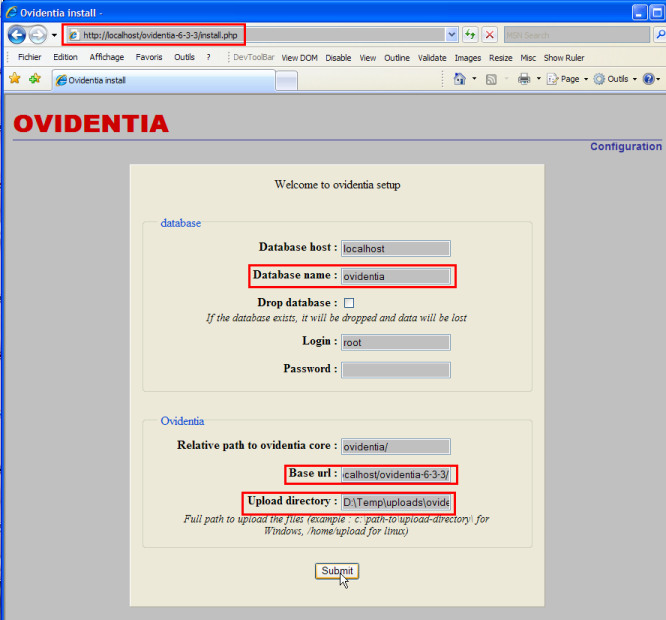
Task: Open the Favorites Center star icon
Action: pos(15,78)
